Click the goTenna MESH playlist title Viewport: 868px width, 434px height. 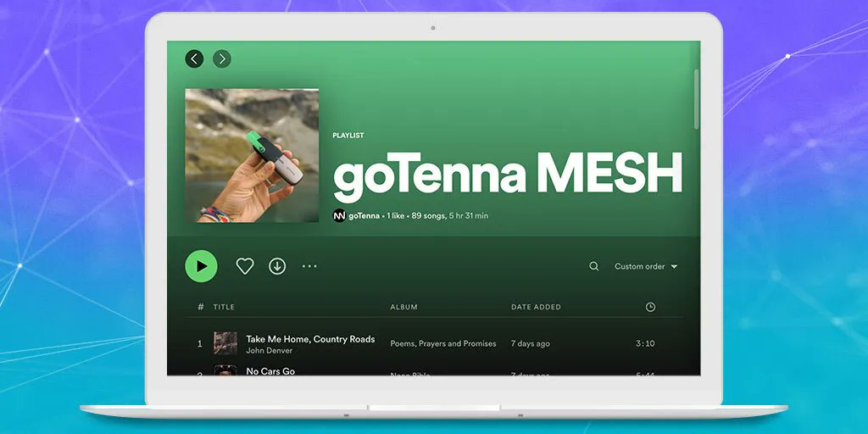click(x=507, y=176)
